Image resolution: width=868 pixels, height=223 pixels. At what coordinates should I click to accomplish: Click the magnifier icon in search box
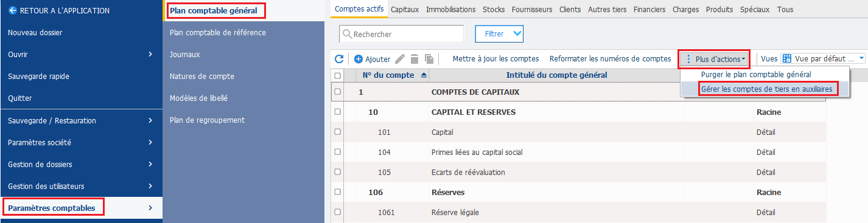(x=347, y=35)
